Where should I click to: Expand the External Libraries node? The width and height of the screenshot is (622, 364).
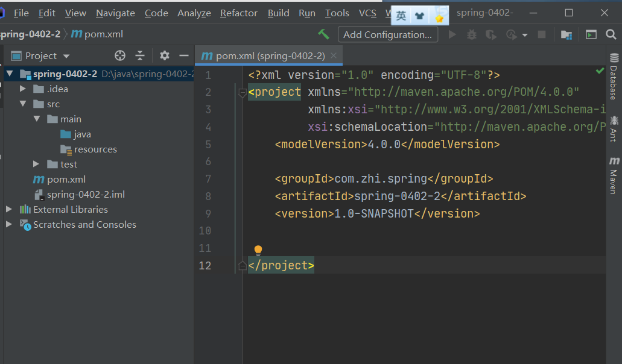tap(8, 210)
